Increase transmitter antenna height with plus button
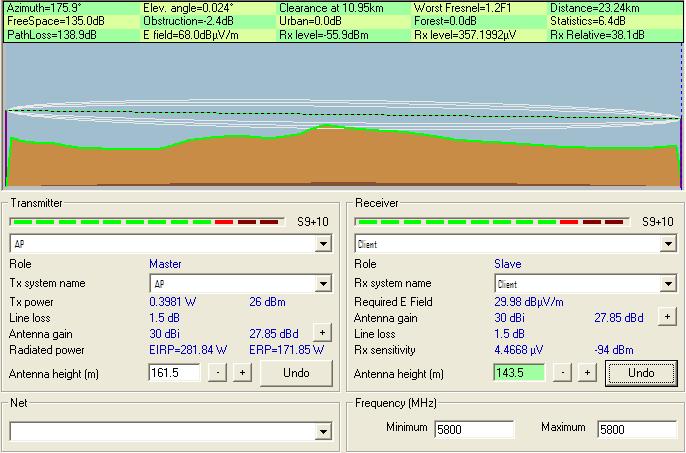This screenshot has height=453, width=686. pyautogui.click(x=242, y=373)
